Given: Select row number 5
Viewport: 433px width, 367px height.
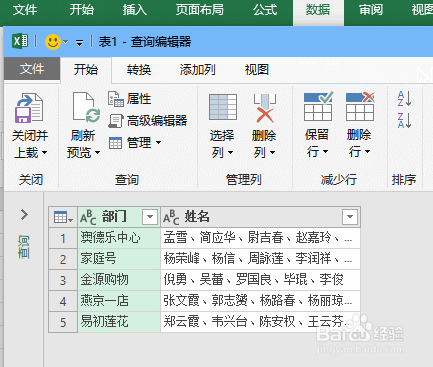Looking at the screenshot, I should (x=63, y=322).
